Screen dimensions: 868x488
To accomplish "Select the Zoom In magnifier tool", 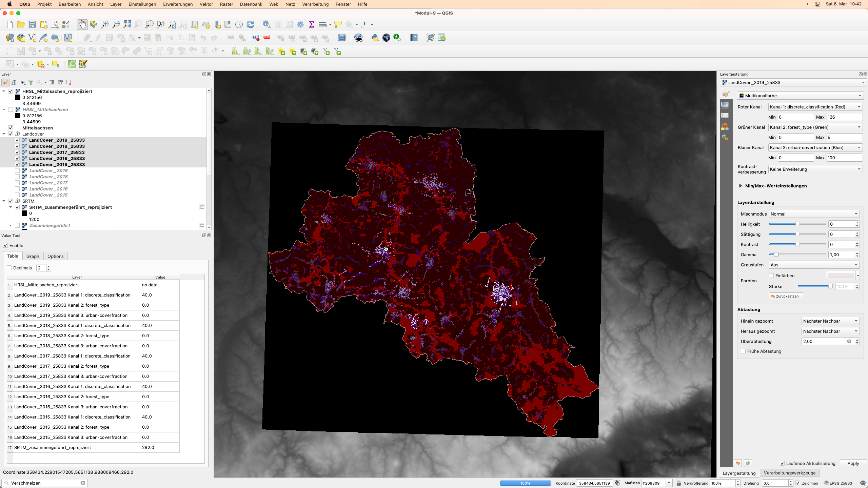I will (x=105, y=24).
